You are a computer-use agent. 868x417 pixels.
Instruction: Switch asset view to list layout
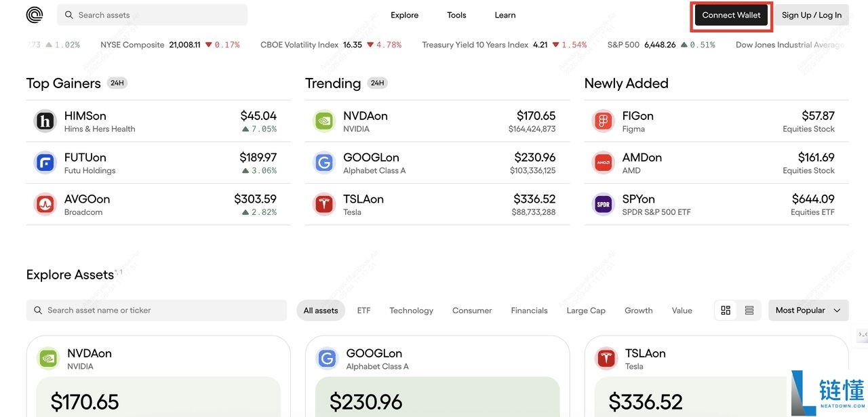coord(749,310)
